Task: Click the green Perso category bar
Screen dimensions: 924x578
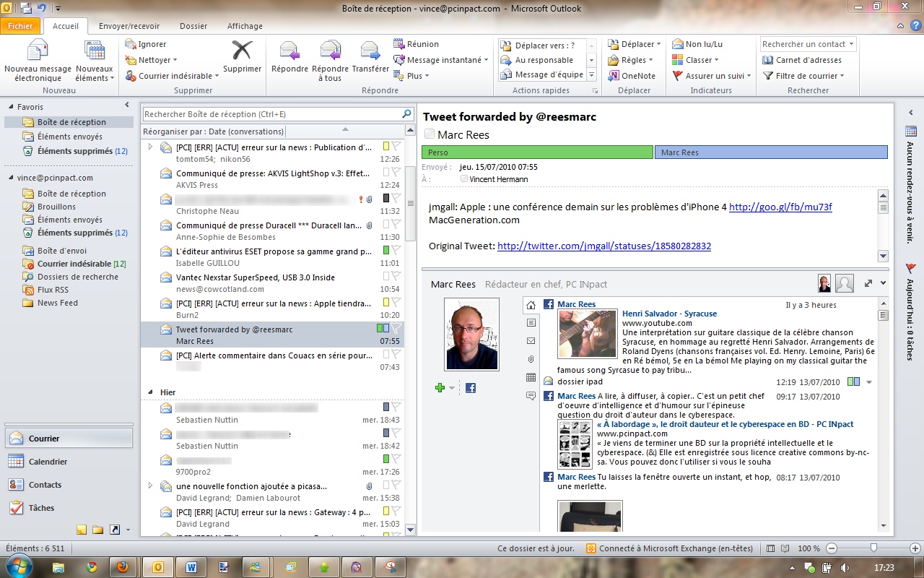Action: tap(537, 152)
